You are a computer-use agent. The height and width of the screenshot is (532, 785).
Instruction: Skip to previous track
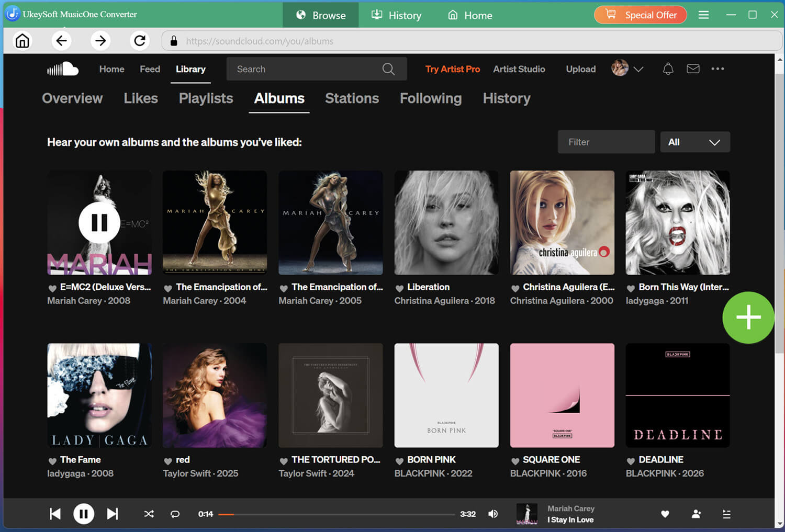(55, 514)
